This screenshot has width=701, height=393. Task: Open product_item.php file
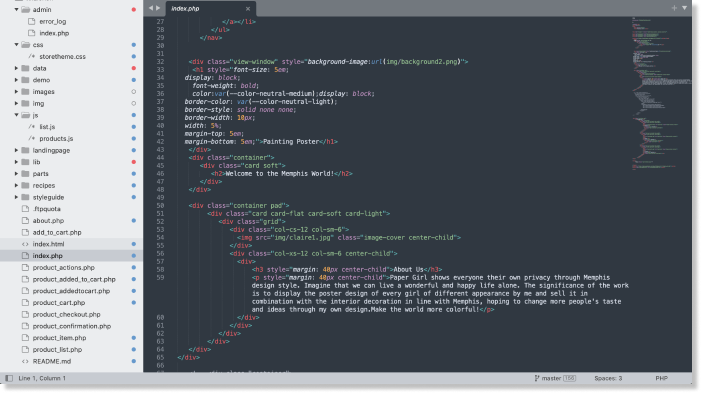(x=59, y=338)
